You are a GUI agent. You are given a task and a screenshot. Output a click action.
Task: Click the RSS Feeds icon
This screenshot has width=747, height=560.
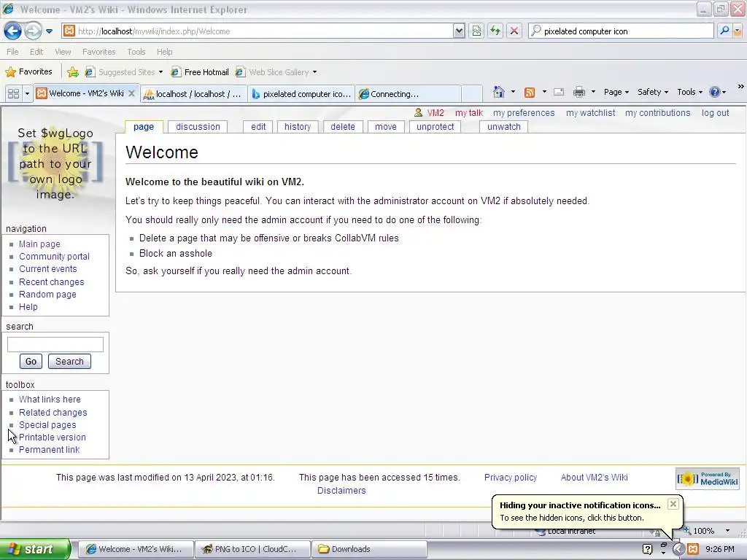click(530, 93)
